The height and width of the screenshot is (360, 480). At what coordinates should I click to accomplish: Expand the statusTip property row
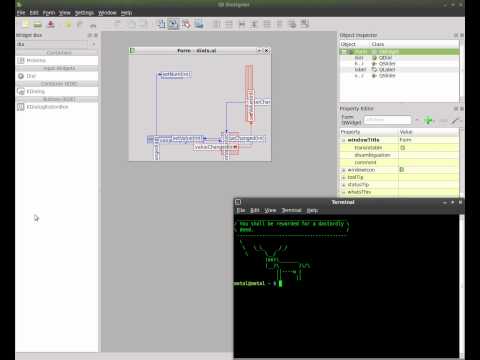(344, 185)
